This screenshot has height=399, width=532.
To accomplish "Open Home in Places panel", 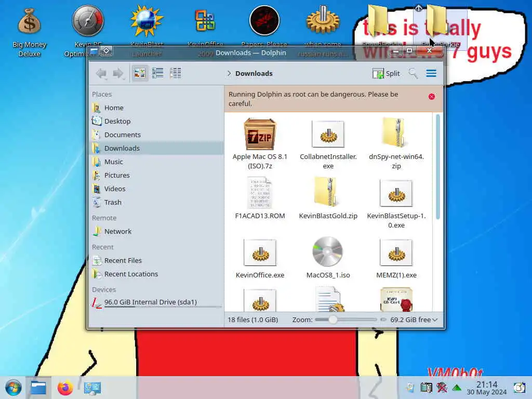I will 156,108.
